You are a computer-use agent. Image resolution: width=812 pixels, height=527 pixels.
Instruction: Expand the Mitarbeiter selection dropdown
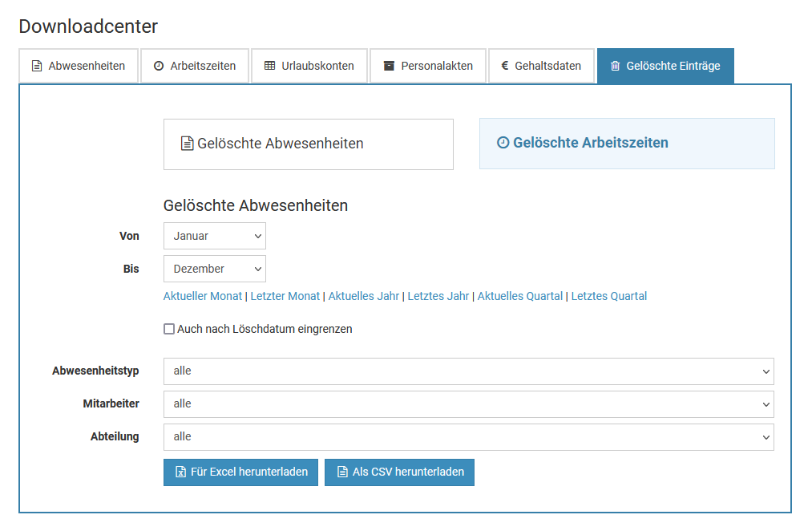click(x=468, y=404)
